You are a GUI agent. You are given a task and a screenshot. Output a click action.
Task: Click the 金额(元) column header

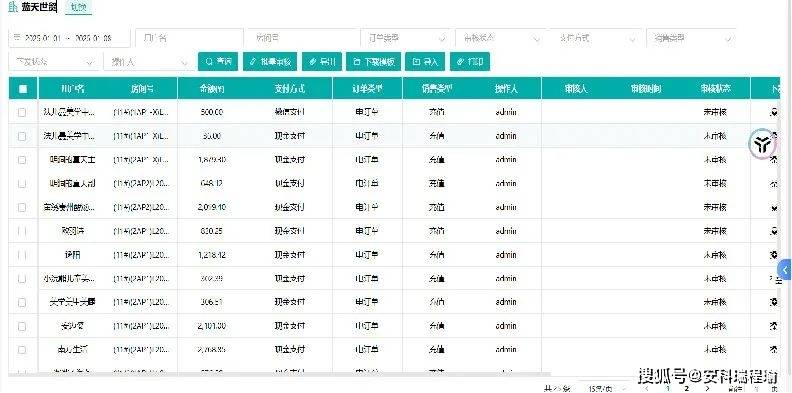coord(212,89)
